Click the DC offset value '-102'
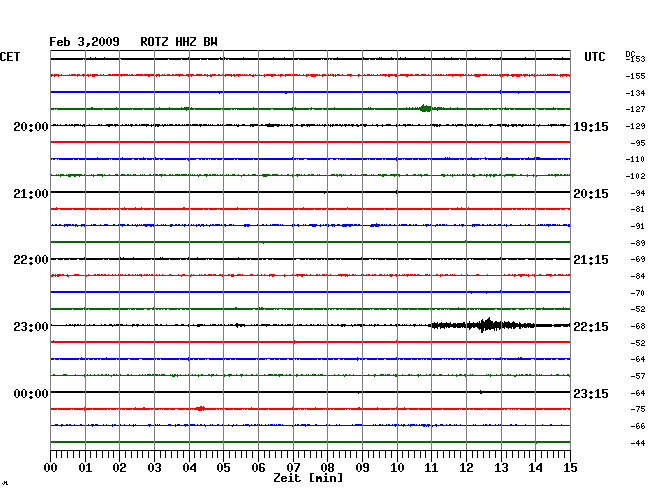Screen dimensions: 650x494 point(635,176)
